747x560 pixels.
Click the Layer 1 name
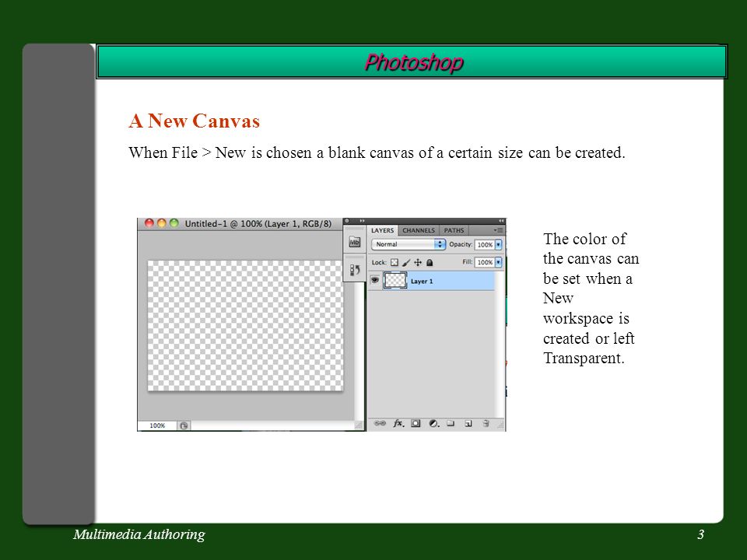click(x=422, y=282)
